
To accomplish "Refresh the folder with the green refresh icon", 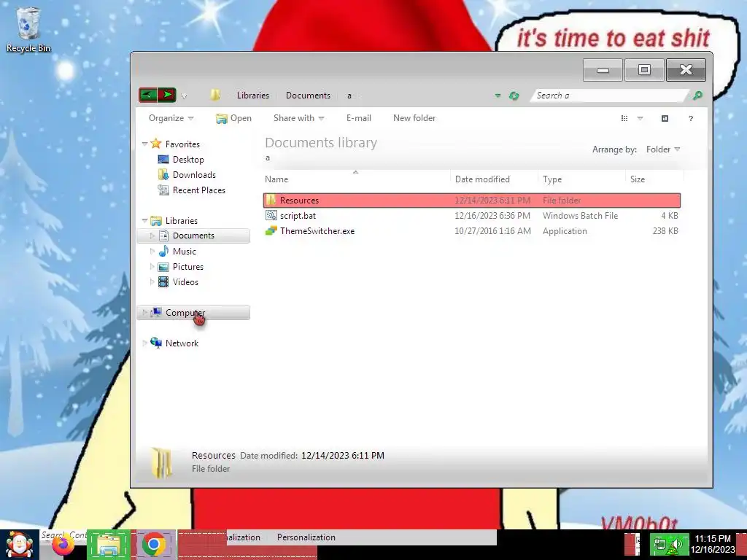I will [x=514, y=96].
